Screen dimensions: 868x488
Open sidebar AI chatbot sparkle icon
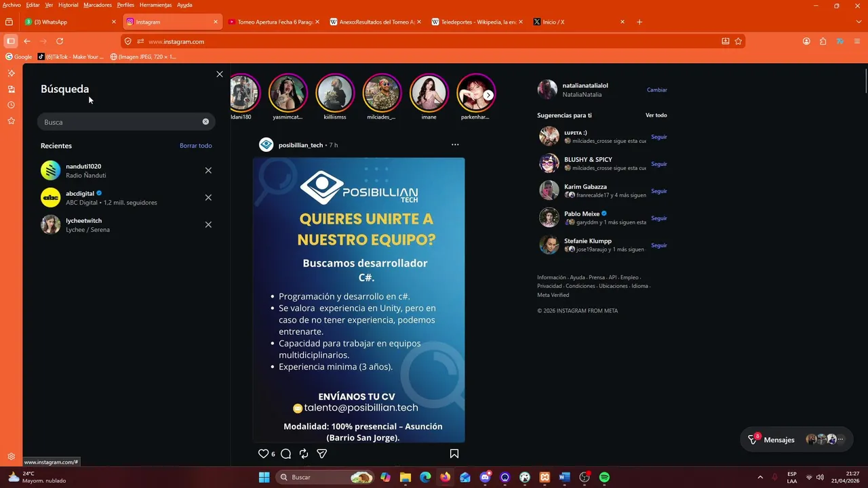coord(11,73)
